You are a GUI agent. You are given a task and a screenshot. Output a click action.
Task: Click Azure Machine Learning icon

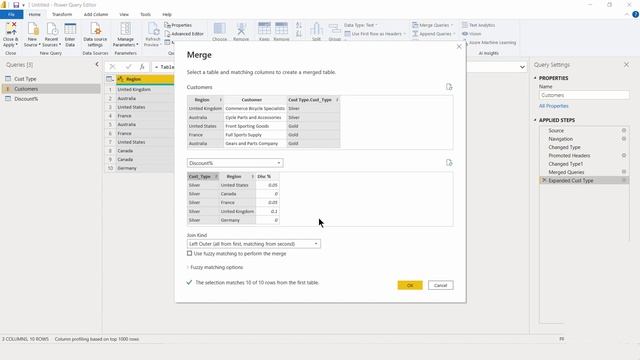[x=489, y=42]
